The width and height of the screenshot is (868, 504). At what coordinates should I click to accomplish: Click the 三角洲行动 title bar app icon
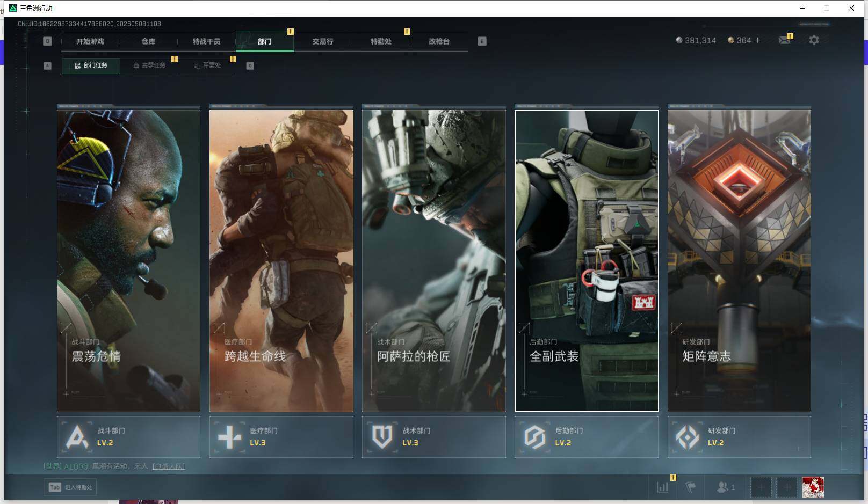[x=13, y=8]
